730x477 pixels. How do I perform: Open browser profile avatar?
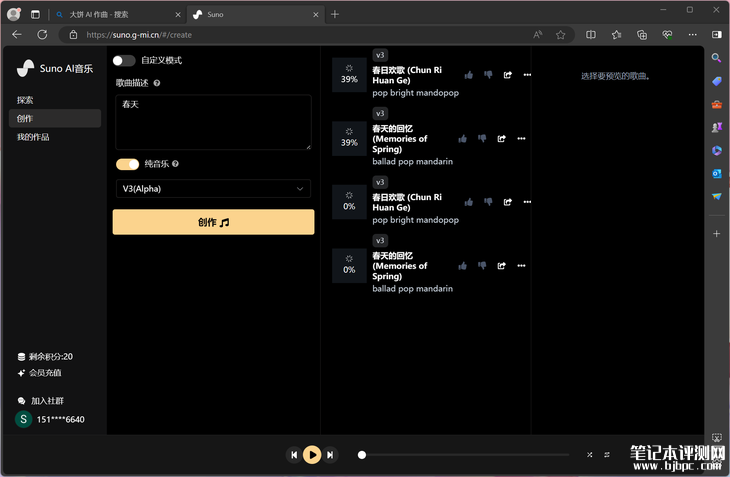[14, 14]
